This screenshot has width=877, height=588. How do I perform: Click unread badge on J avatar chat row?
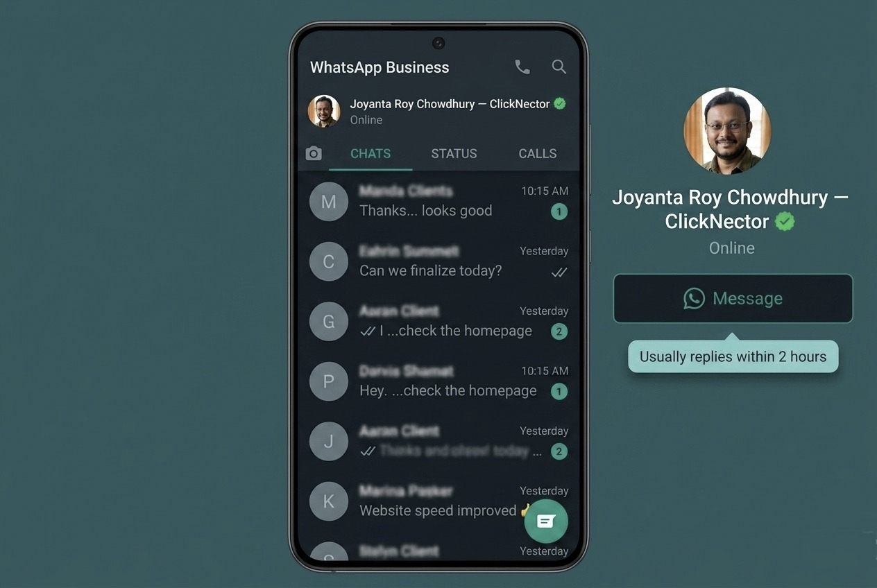point(559,451)
